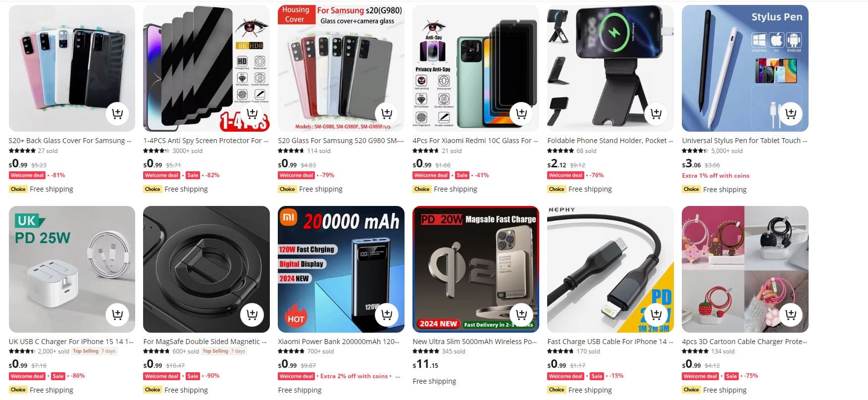
Task: Add S20+ Back Glass Cover to cart
Action: pos(117,113)
